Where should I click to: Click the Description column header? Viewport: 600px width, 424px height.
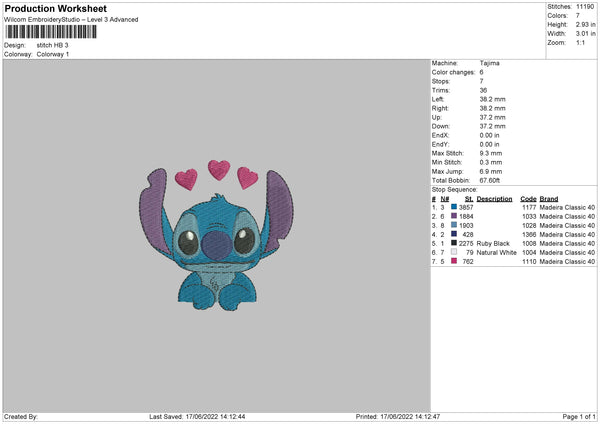[x=494, y=198]
